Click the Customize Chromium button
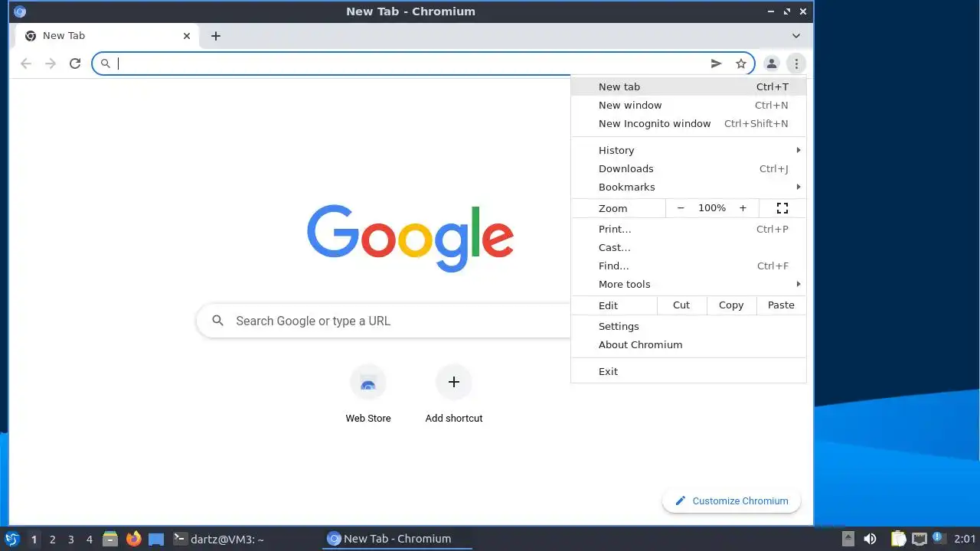980x551 pixels. click(731, 500)
